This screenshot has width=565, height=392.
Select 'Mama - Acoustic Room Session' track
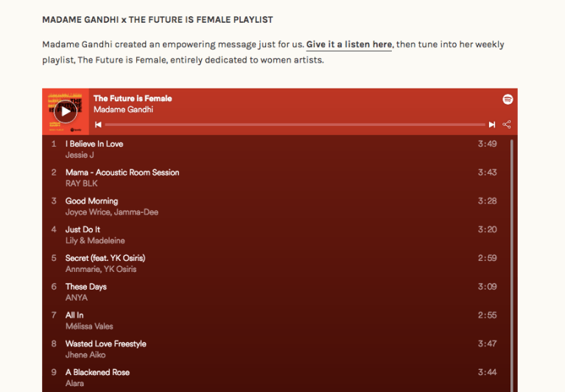pyautogui.click(x=122, y=172)
